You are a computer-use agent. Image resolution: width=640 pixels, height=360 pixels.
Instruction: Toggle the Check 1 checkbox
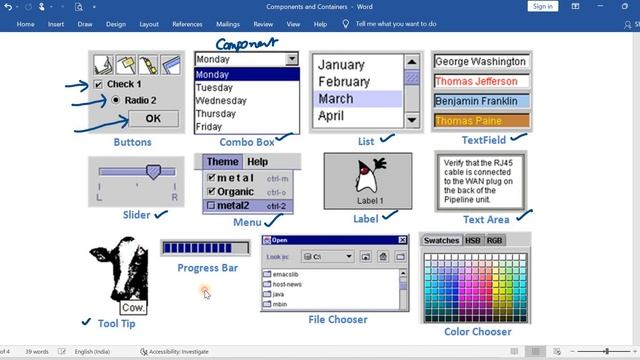coord(98,84)
